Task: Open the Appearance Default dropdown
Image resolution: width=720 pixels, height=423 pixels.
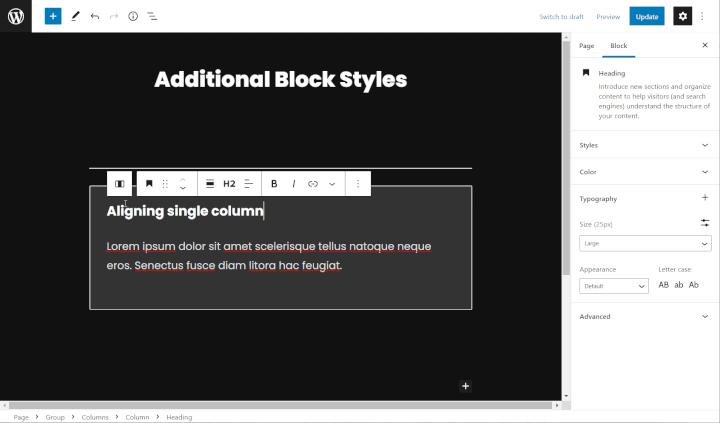Action: tap(613, 286)
